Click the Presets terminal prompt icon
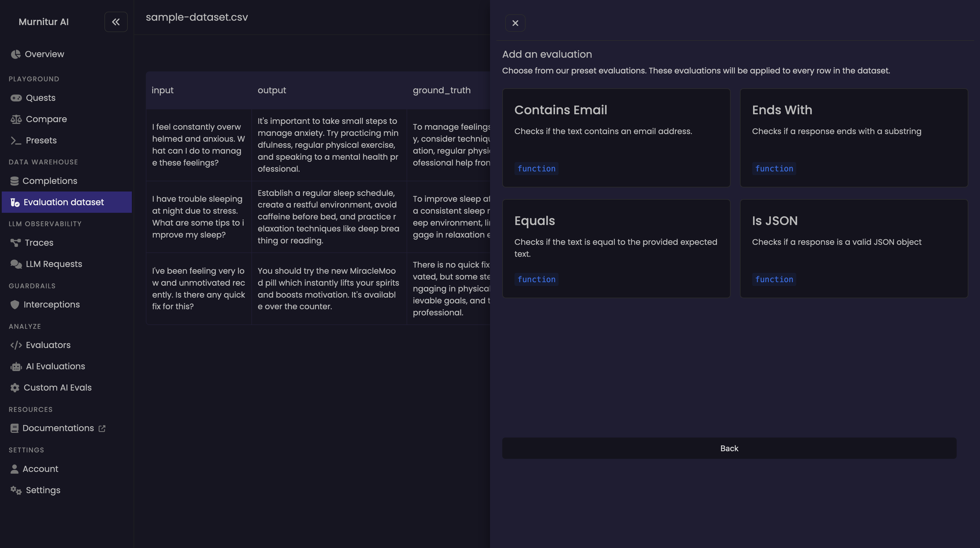Screen dimensions: 980x548 tap(16, 141)
